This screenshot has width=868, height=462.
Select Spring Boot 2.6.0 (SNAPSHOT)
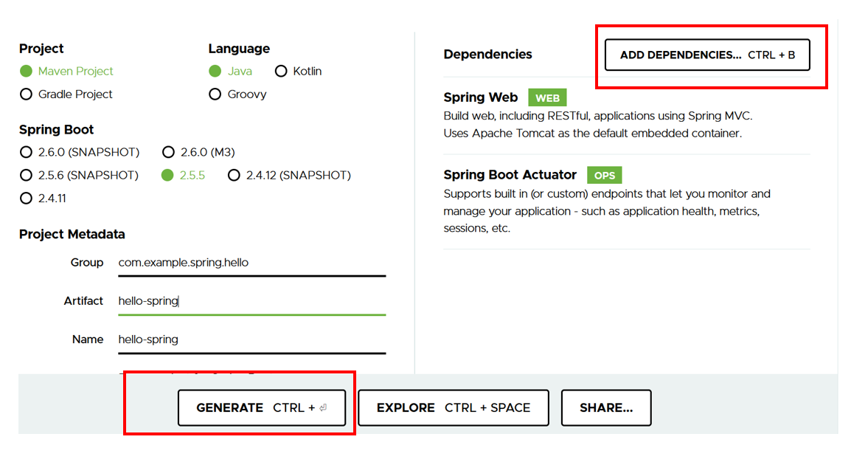(x=26, y=152)
